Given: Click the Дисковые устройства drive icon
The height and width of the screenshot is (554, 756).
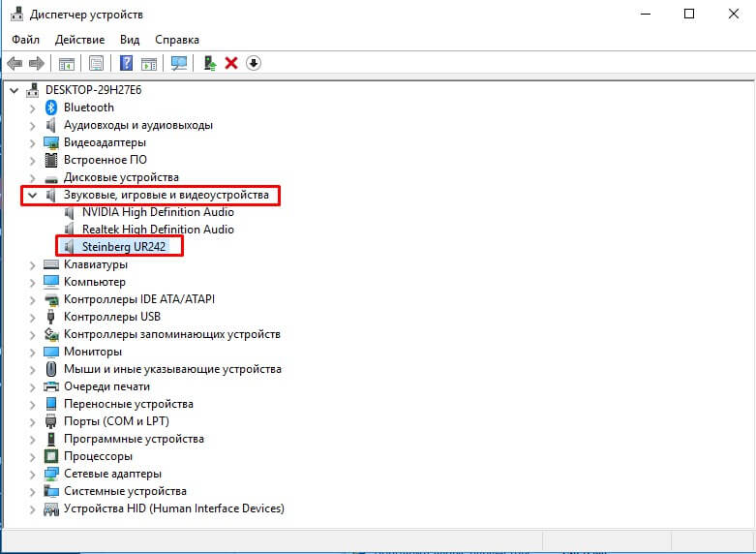Looking at the screenshot, I should [51, 178].
